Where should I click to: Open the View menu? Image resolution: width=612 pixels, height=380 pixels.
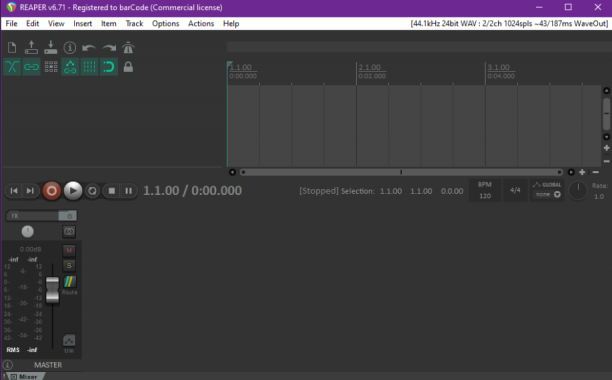tap(56, 23)
